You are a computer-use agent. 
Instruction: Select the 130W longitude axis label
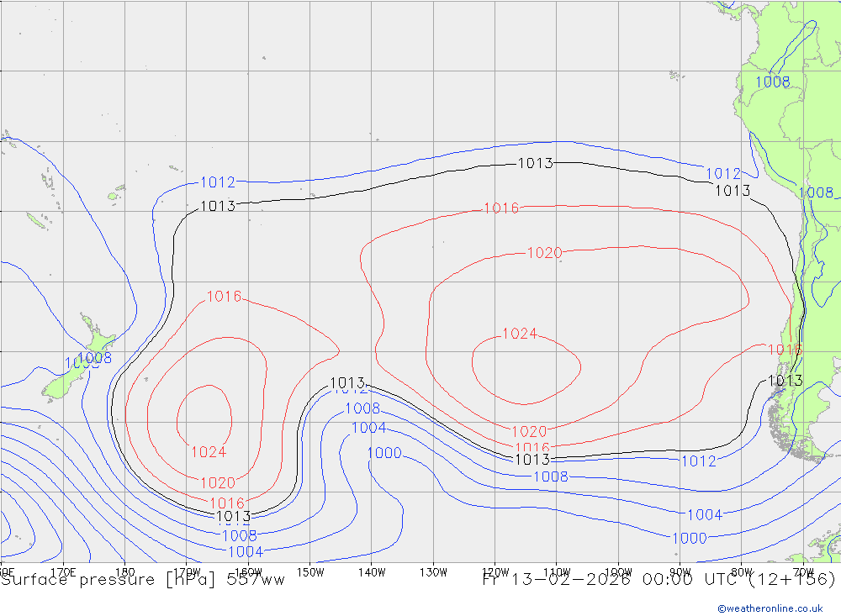pos(432,571)
